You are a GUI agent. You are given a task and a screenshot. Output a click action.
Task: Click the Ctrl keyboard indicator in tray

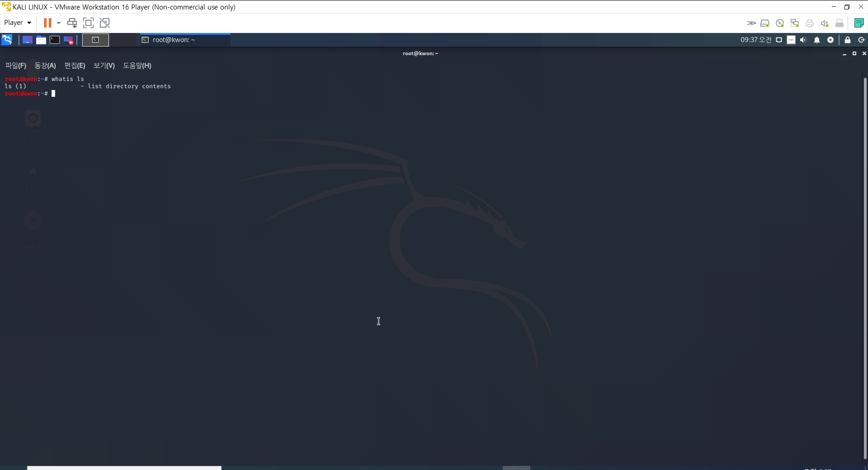click(791, 40)
